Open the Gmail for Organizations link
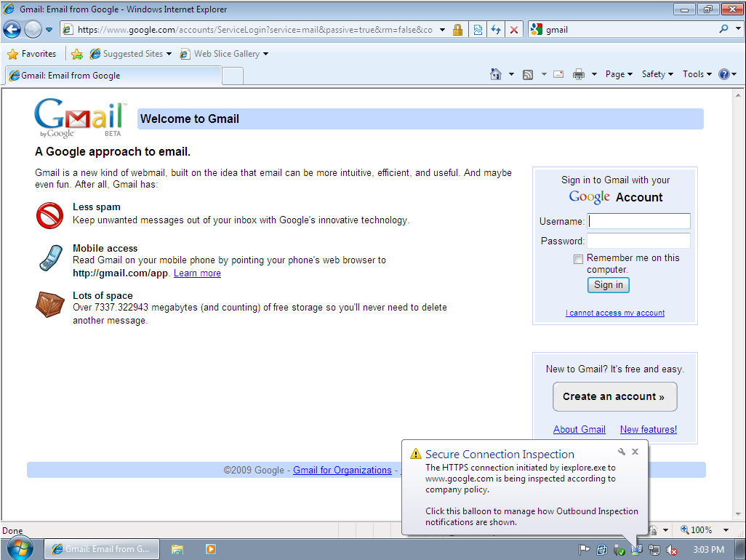The width and height of the screenshot is (746, 560). click(342, 470)
